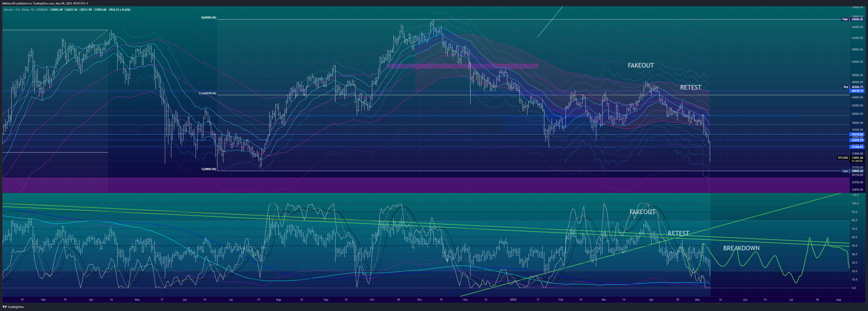Click the 'Nov' label on the time axis
The width and height of the screenshot is (868, 311).
(419, 299)
